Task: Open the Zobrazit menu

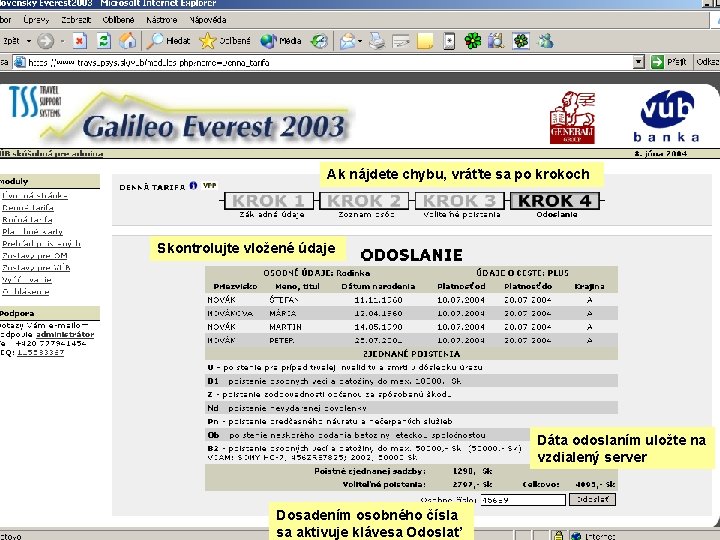Action: pyautogui.click(x=76, y=20)
